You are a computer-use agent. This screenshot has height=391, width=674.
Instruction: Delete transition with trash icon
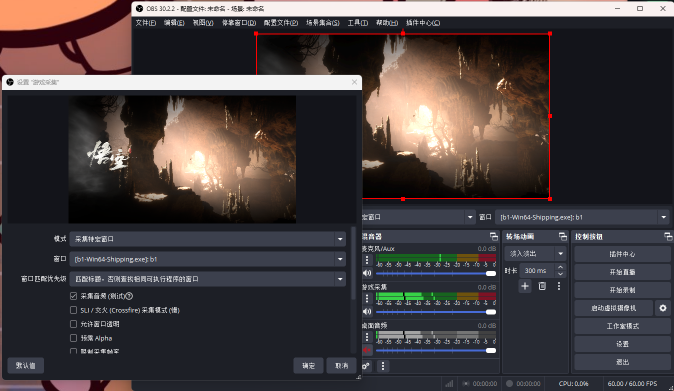(x=542, y=286)
